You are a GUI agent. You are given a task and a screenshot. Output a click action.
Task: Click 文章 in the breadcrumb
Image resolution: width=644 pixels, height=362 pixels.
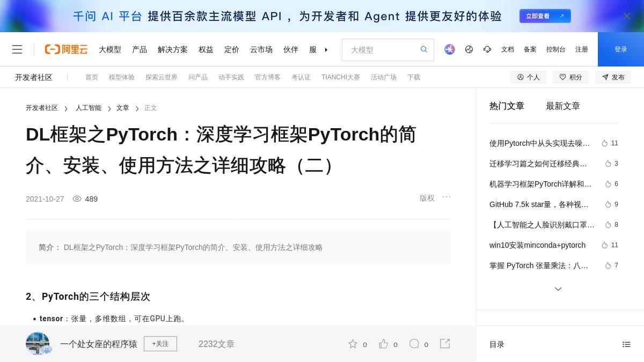point(123,108)
